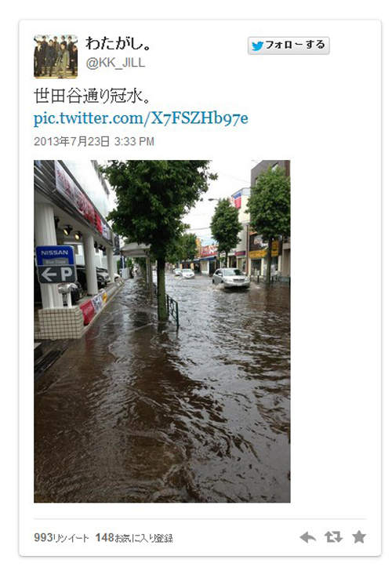Open the pic.twitter.com/X7FSZHb97e link
The height and width of the screenshot is (567, 392).
point(140,118)
